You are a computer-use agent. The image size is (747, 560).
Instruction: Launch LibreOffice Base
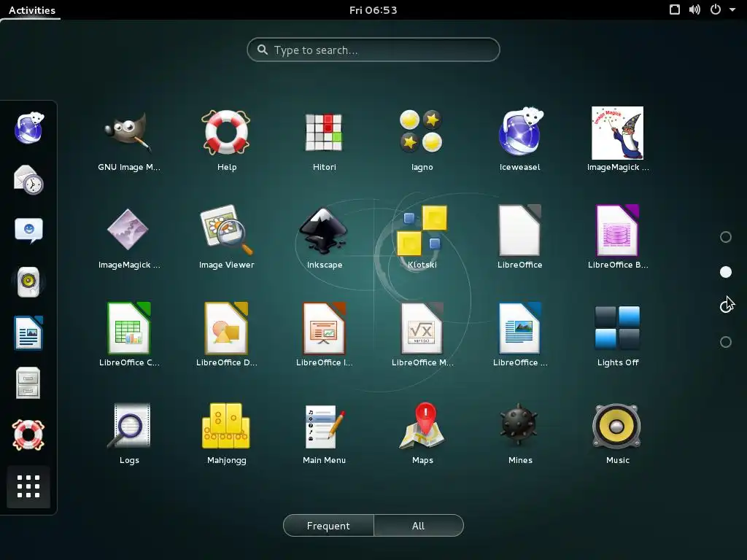[617, 238]
